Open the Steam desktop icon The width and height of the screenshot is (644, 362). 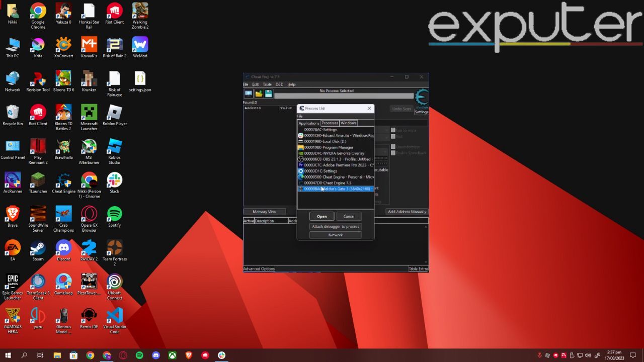point(38,251)
